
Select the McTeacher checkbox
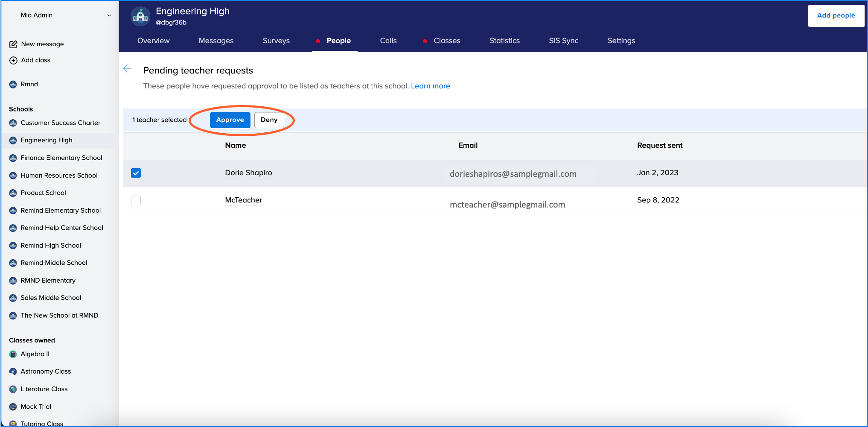(136, 200)
